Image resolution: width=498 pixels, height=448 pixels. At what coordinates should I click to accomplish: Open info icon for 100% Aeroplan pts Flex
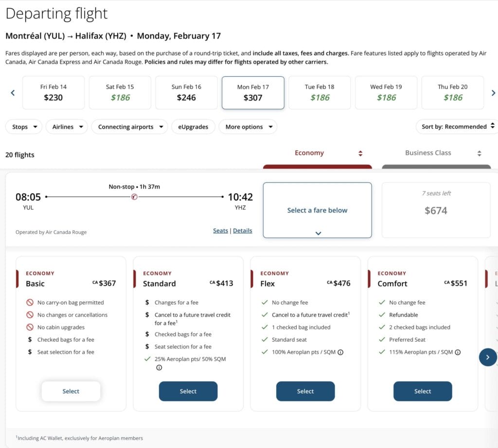click(340, 352)
